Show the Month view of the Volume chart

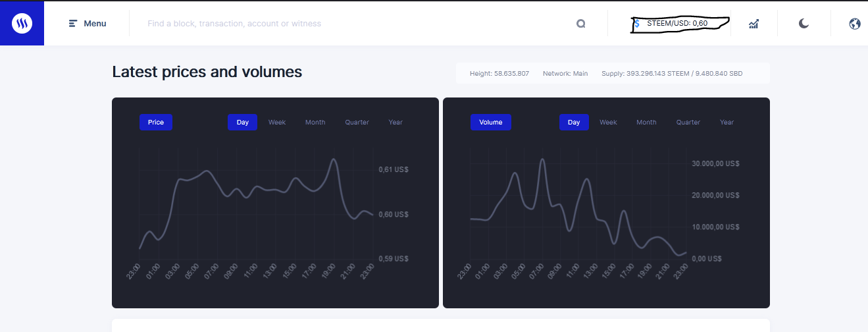pyautogui.click(x=646, y=123)
